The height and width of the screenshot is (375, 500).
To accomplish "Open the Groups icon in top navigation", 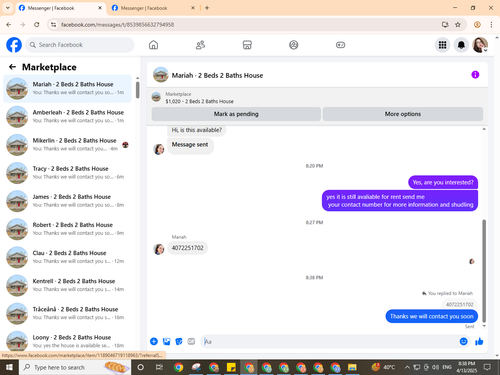I will (x=294, y=45).
